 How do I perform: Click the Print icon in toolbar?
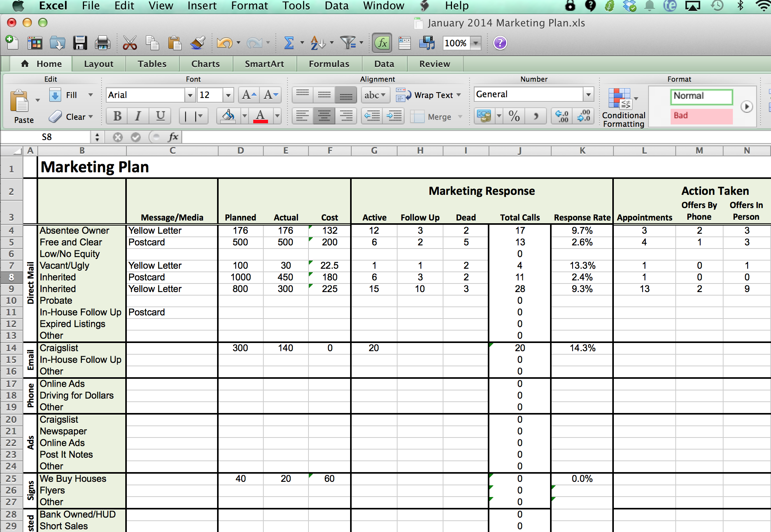(x=103, y=43)
